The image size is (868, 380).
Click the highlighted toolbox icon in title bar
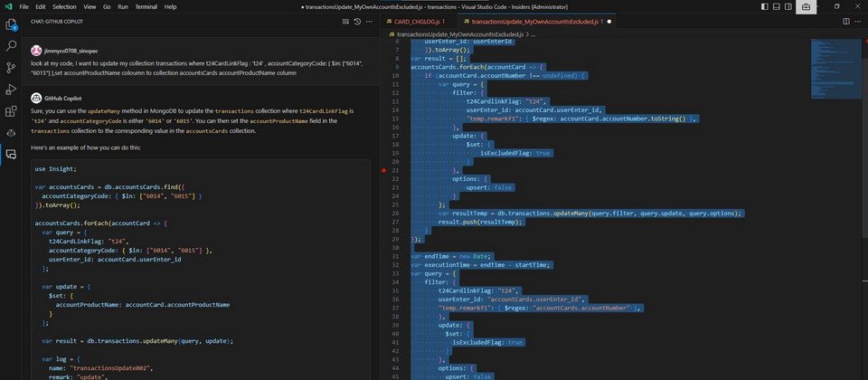[806, 6]
